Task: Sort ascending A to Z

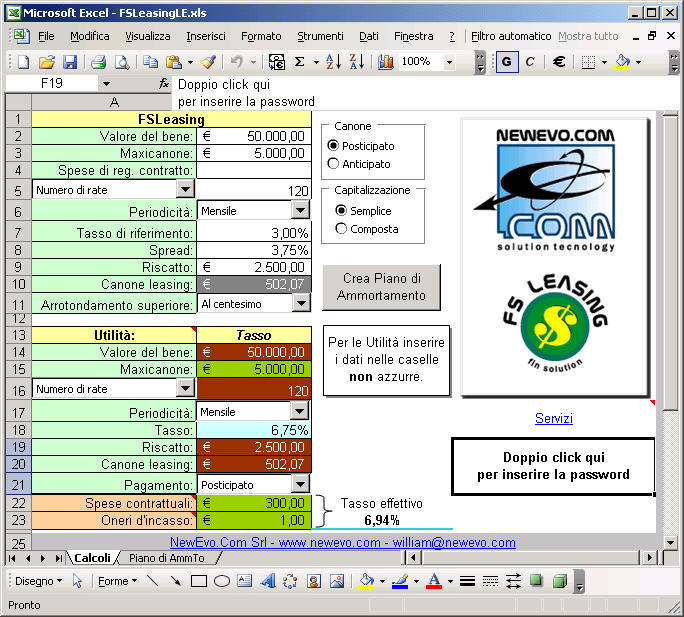Action: point(333,62)
